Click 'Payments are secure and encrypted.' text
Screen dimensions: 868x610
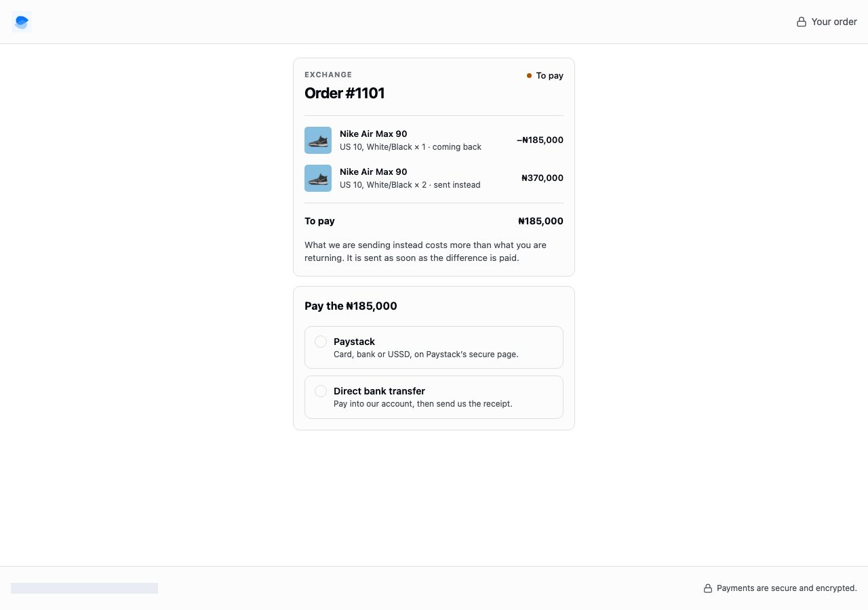tap(787, 588)
